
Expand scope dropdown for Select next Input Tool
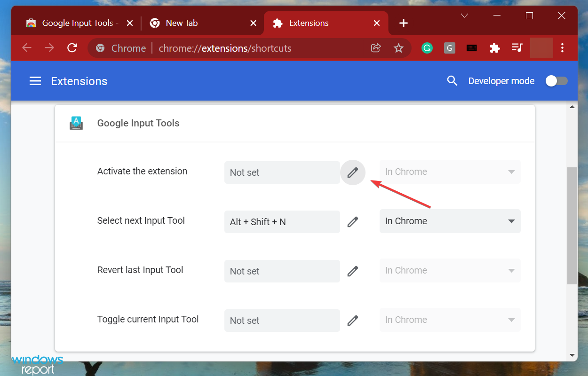tap(450, 221)
